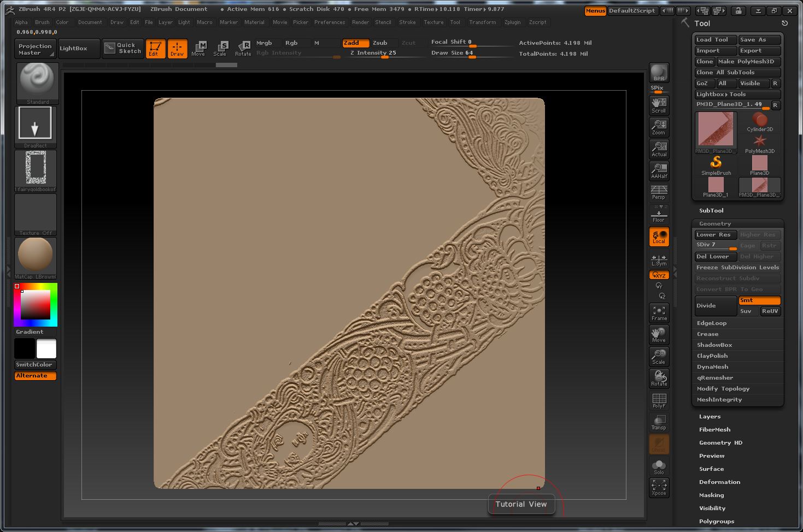Screen dimensions: 803x532
Task: Open the LightBox button
Action: click(79, 48)
